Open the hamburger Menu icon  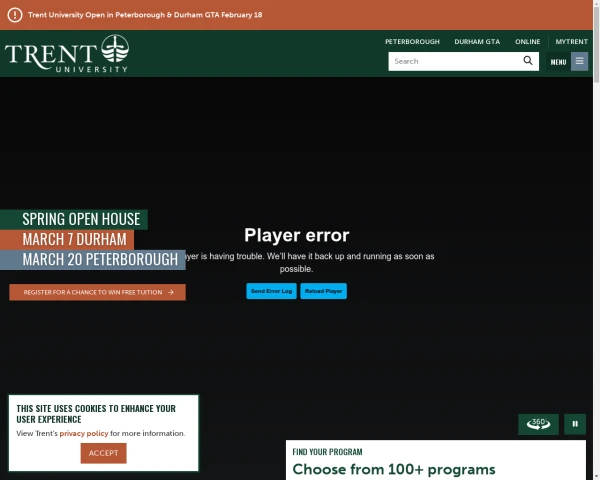579,61
